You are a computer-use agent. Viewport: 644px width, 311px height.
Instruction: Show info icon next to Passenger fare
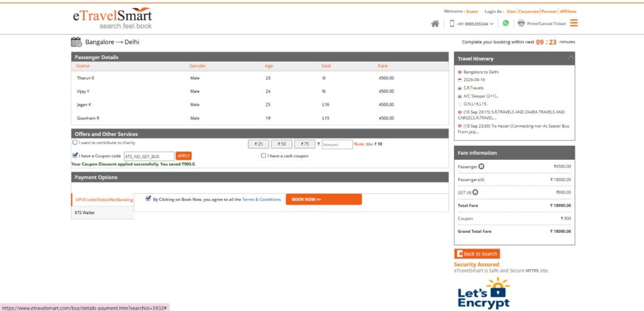(481, 167)
